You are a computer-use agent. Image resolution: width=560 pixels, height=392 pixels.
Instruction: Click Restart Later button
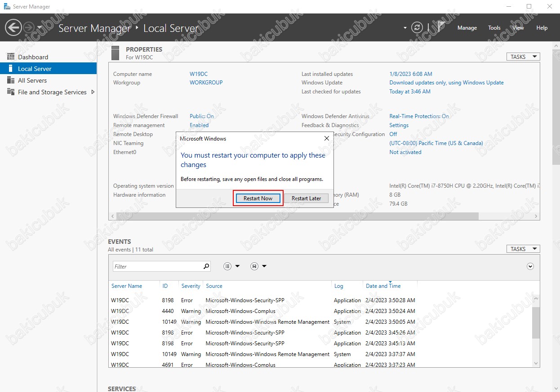(307, 198)
